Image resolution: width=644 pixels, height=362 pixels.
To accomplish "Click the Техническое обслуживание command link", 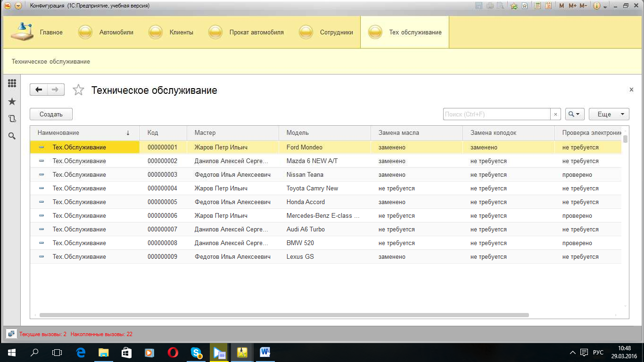I will [x=51, y=62].
